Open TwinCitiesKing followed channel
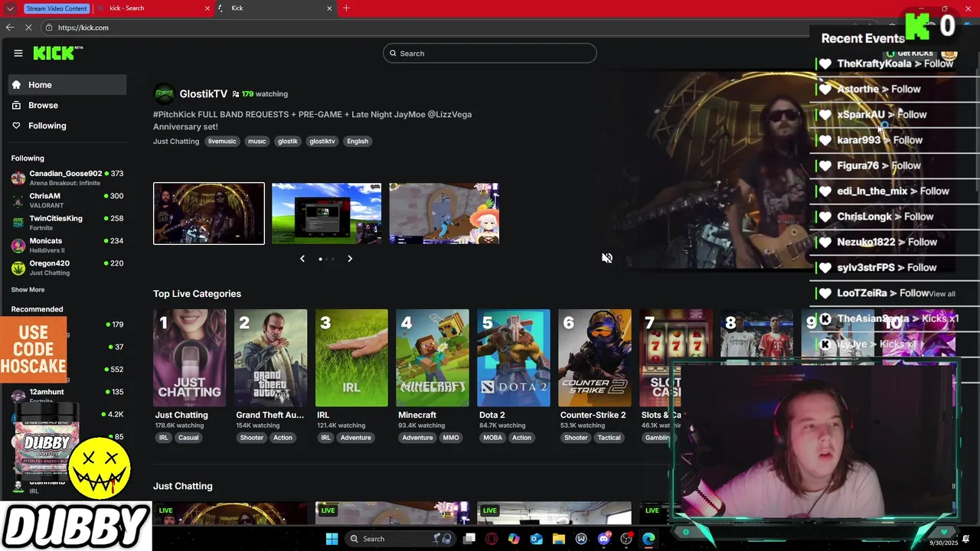This screenshot has width=980, height=551. (x=67, y=223)
